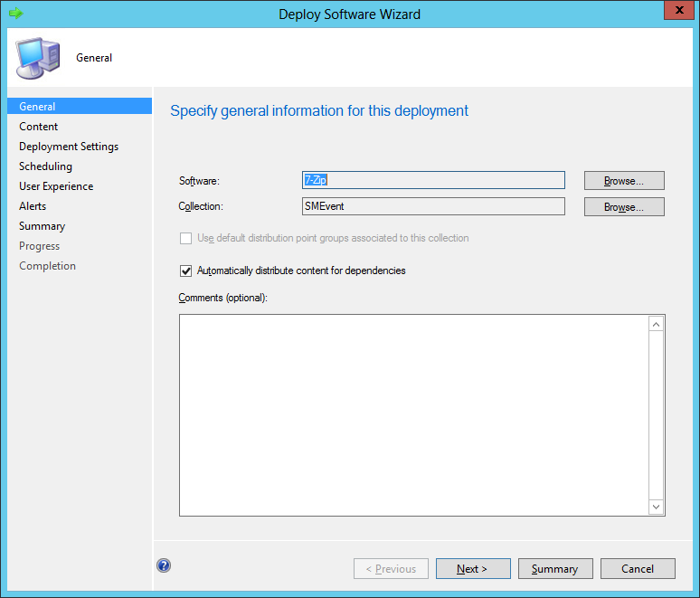Switch to the Alerts step
This screenshot has height=598, width=700.
(33, 206)
